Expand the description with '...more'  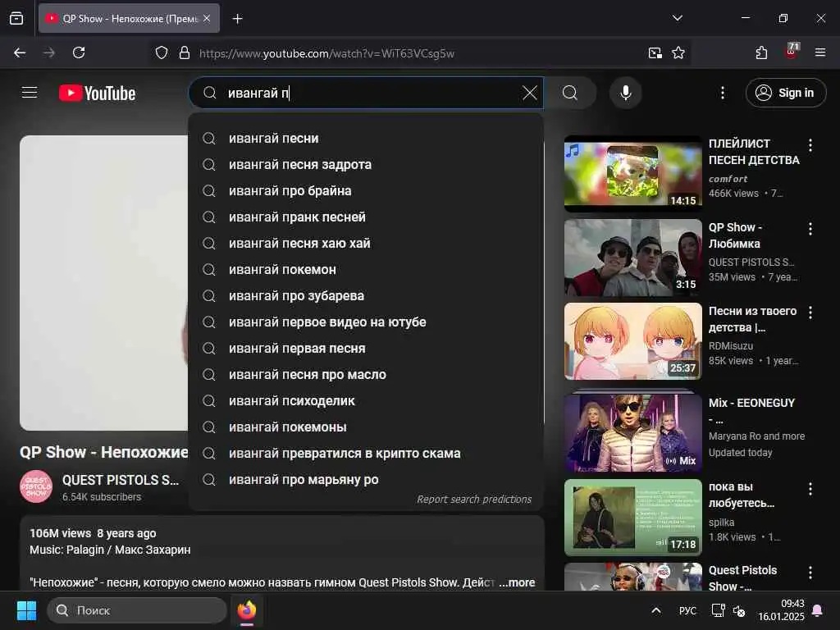click(517, 582)
